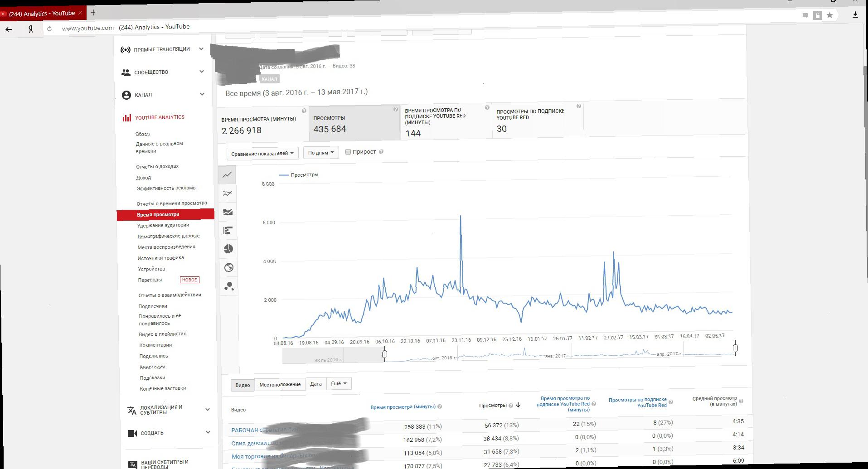Select the stacked area chart icon
The width and height of the screenshot is (868, 469).
click(x=228, y=212)
